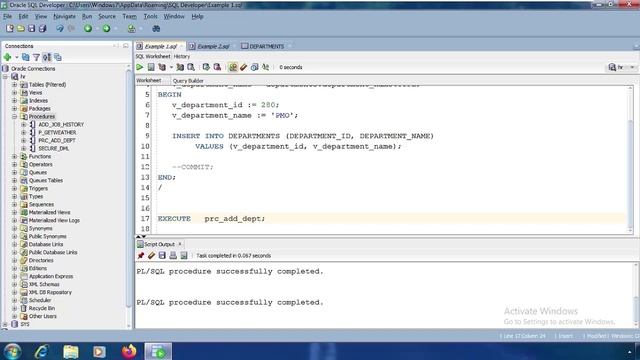The image size is (640, 360).
Task: Click the Rollback icon in worksheet toolbar
Action: click(217, 67)
